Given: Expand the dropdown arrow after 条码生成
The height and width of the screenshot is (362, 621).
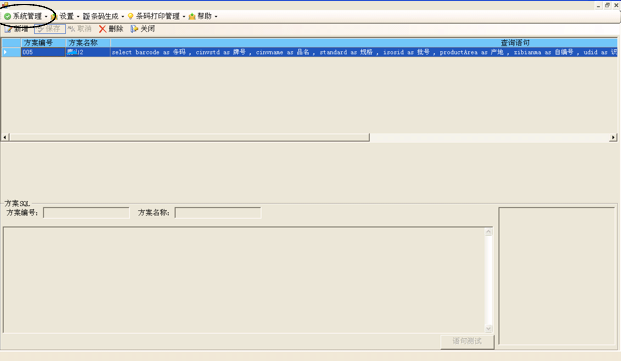Looking at the screenshot, I should point(122,17).
